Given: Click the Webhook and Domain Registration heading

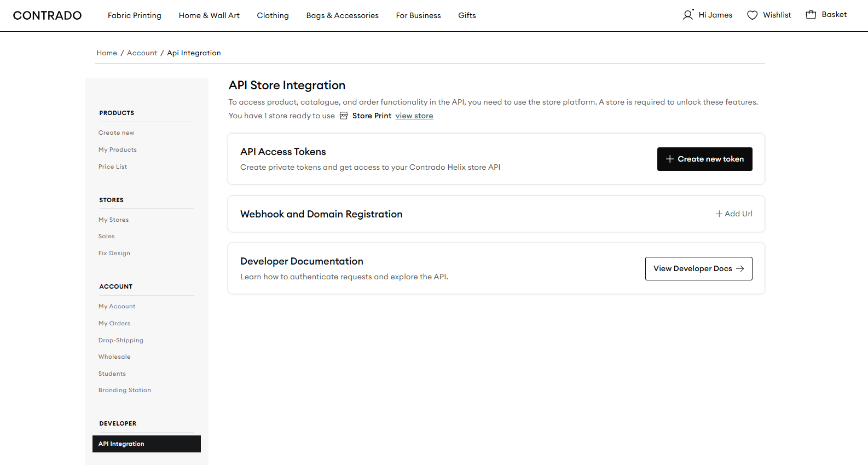Looking at the screenshot, I should pyautogui.click(x=321, y=214).
